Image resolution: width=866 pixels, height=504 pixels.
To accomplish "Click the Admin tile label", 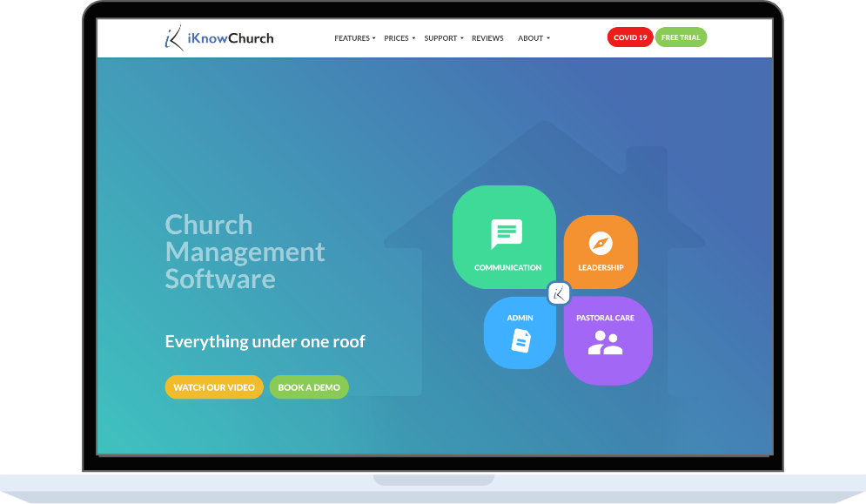I will point(520,318).
